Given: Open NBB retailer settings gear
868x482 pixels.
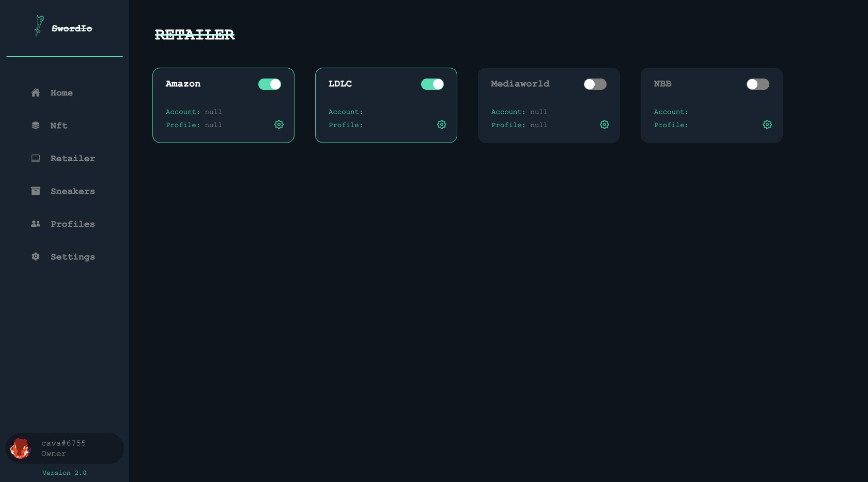Looking at the screenshot, I should click(x=767, y=125).
